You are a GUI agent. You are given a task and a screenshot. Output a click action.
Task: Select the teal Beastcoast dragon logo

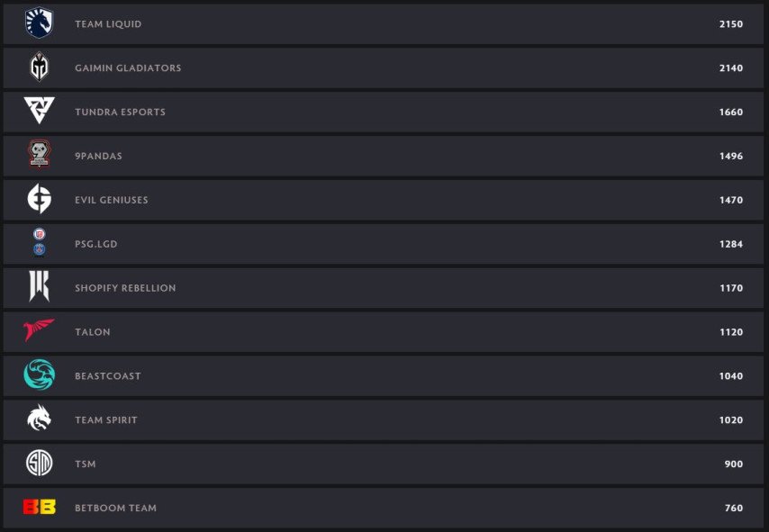point(38,375)
